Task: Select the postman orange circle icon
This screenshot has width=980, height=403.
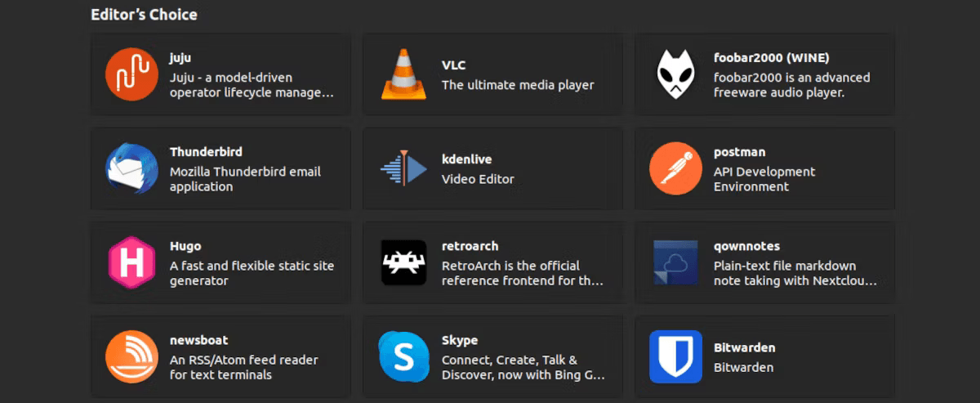Action: pos(676,168)
